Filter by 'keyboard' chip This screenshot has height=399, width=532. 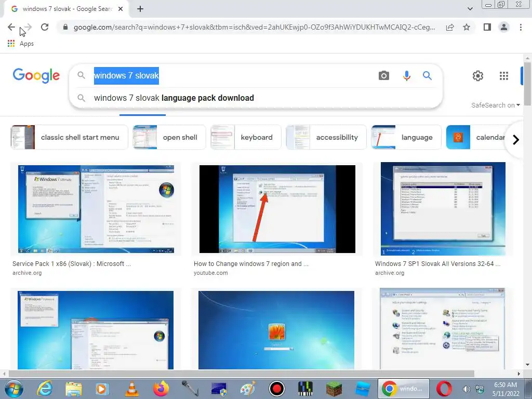[x=246, y=137]
